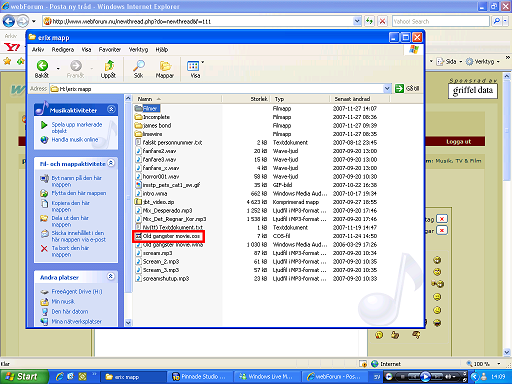The image size is (512, 384).
Task: Click the Yahoo search magnifier button
Action: [496, 21]
